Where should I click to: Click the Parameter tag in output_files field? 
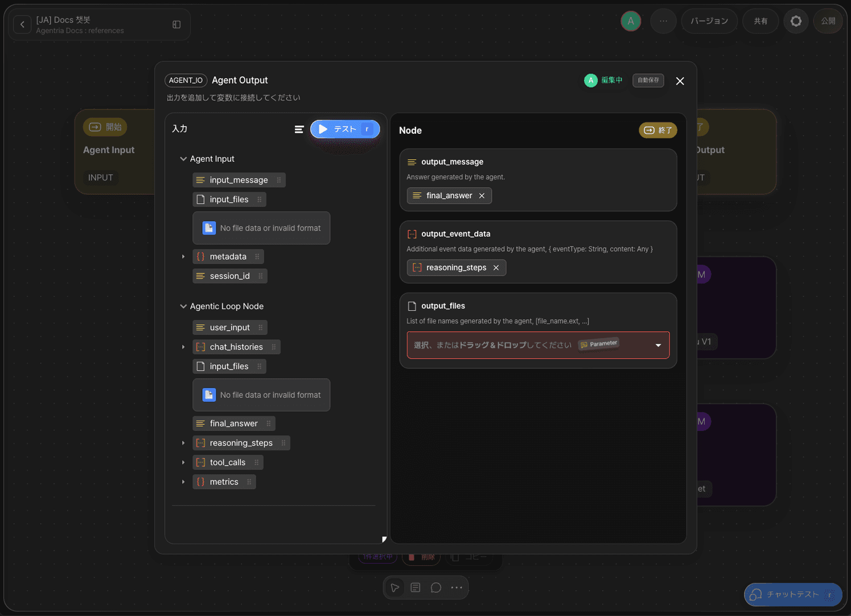click(x=599, y=344)
